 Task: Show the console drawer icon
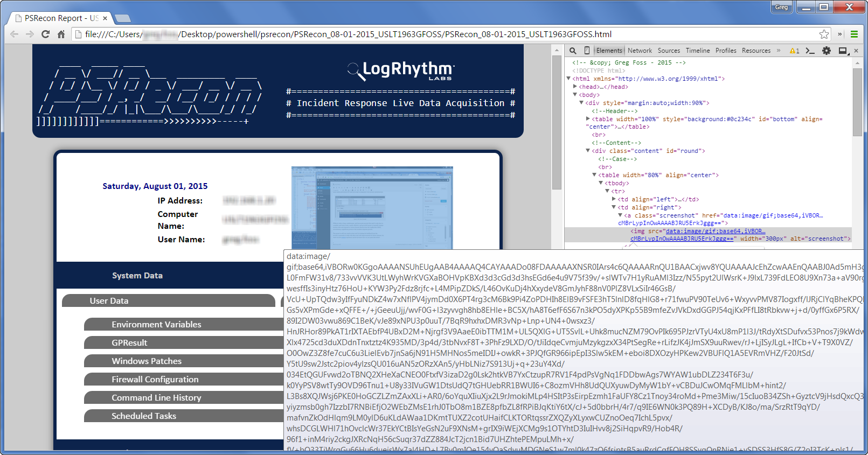(x=810, y=51)
